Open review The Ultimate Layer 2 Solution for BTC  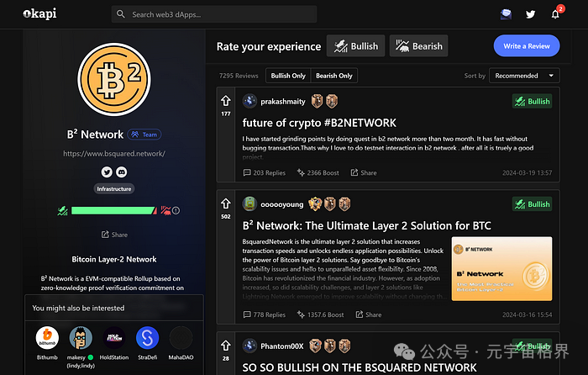point(367,225)
